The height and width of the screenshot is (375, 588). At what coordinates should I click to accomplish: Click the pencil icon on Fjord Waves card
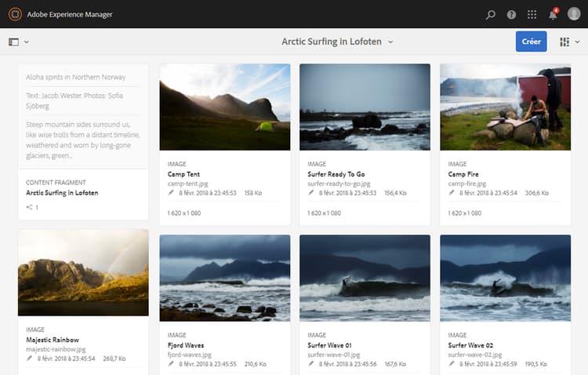tap(171, 364)
